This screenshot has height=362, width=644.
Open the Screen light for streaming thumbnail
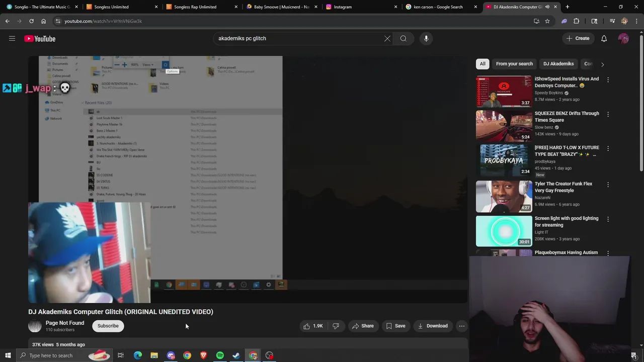pos(504,231)
